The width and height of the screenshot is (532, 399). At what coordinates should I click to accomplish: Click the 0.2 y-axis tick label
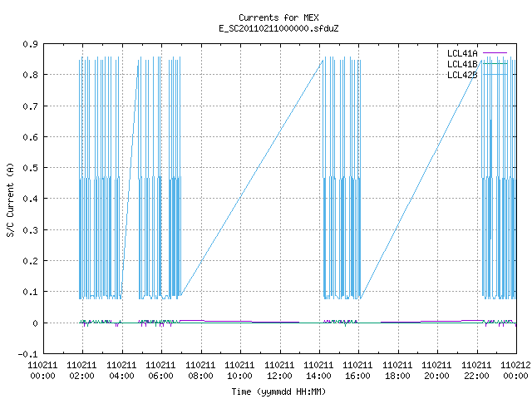coord(30,261)
